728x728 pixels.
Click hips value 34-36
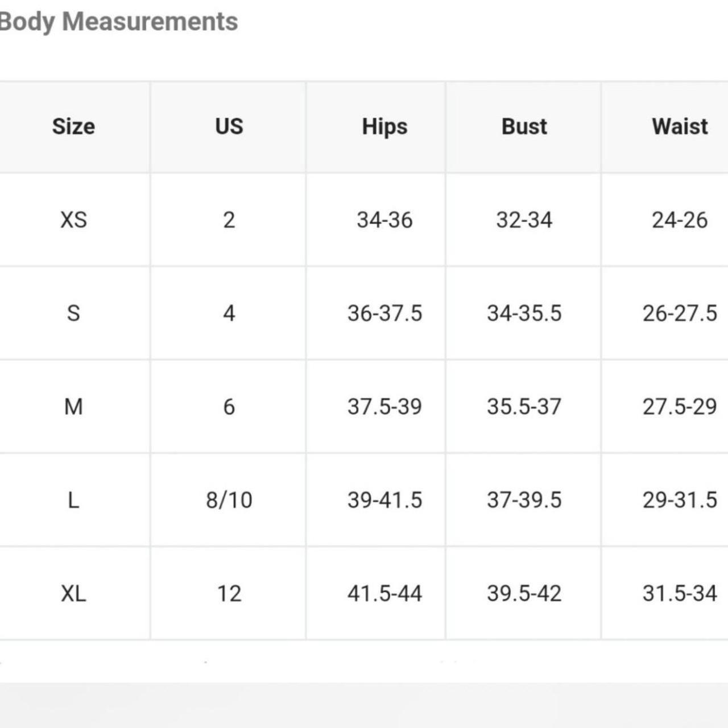click(x=384, y=220)
